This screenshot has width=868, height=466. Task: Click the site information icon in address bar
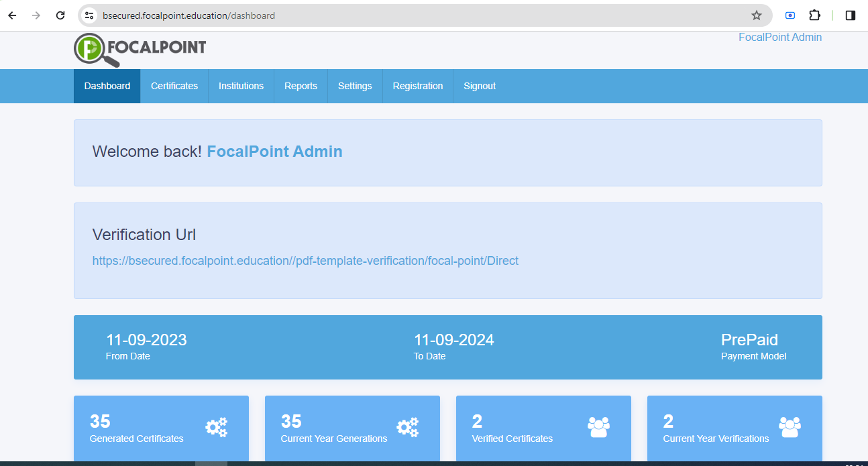pyautogui.click(x=89, y=15)
